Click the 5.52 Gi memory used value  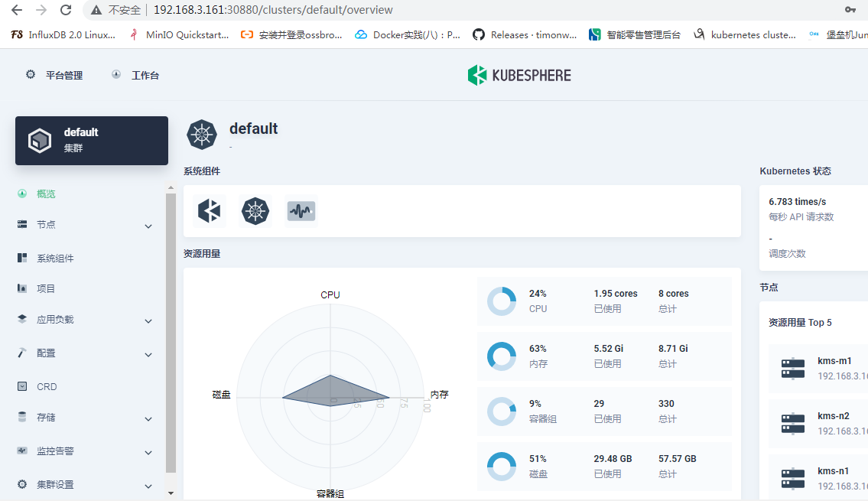609,348
